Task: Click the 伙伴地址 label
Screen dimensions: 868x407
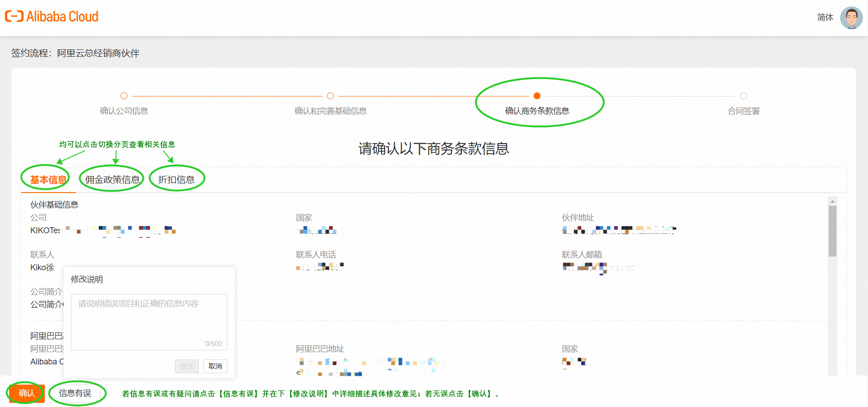Action: point(577,217)
